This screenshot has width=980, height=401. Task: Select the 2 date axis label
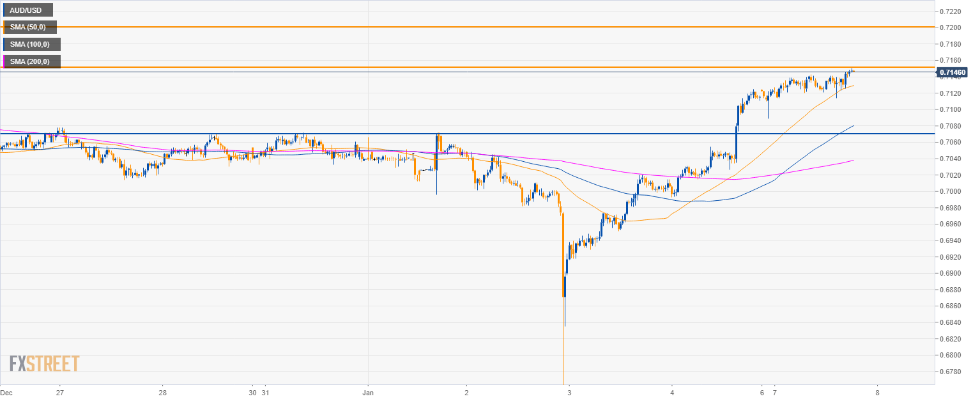pyautogui.click(x=467, y=392)
